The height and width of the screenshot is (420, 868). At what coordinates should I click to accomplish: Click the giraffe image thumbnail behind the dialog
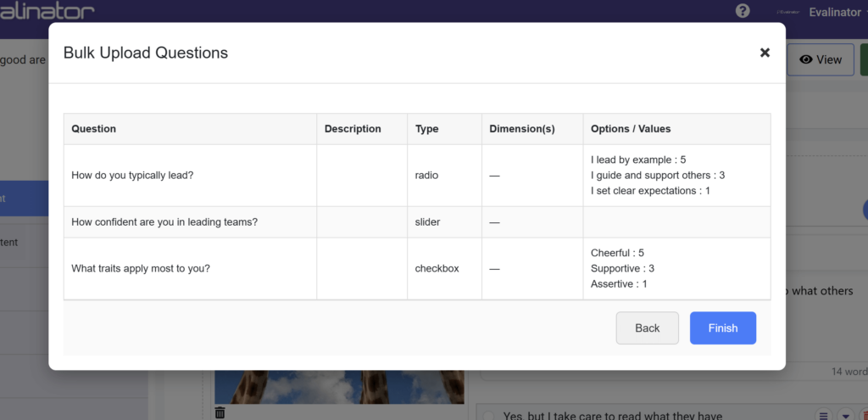tap(339, 387)
